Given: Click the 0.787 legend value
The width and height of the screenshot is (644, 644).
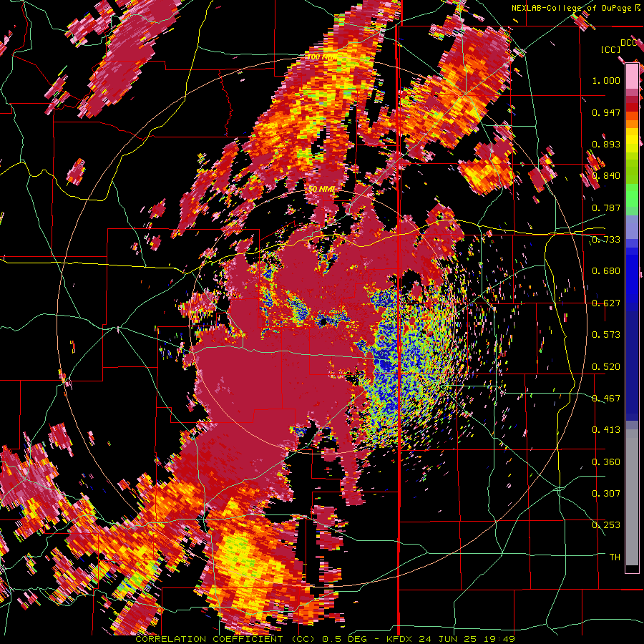Looking at the screenshot, I should [x=606, y=208].
